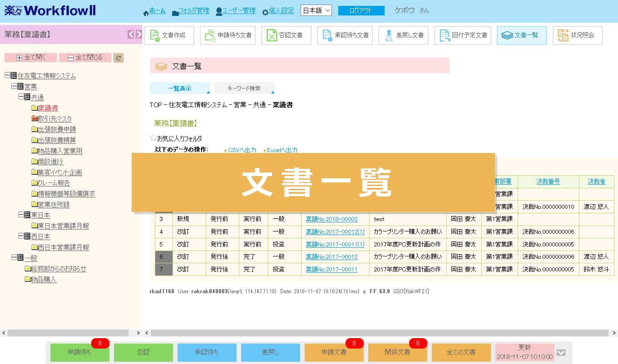Viewport: 618px width, 364px height.
Task: Open document 稟議No.2018-00002
Action: tap(331, 219)
